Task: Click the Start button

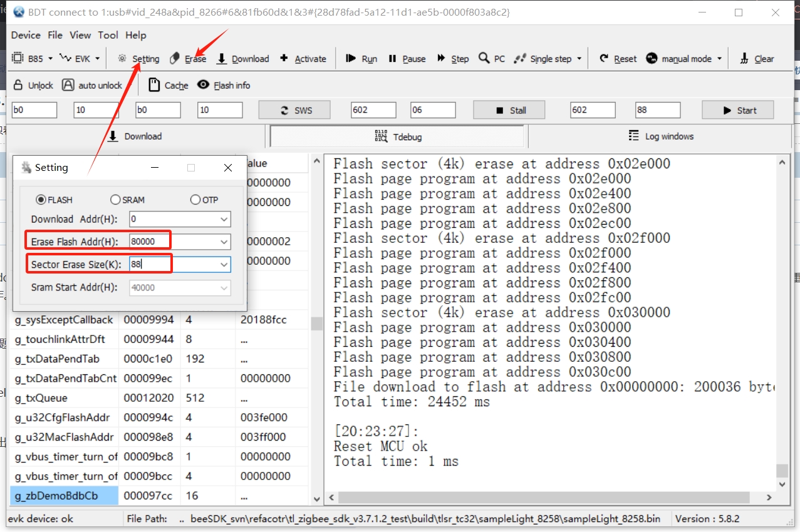Action: [x=738, y=110]
